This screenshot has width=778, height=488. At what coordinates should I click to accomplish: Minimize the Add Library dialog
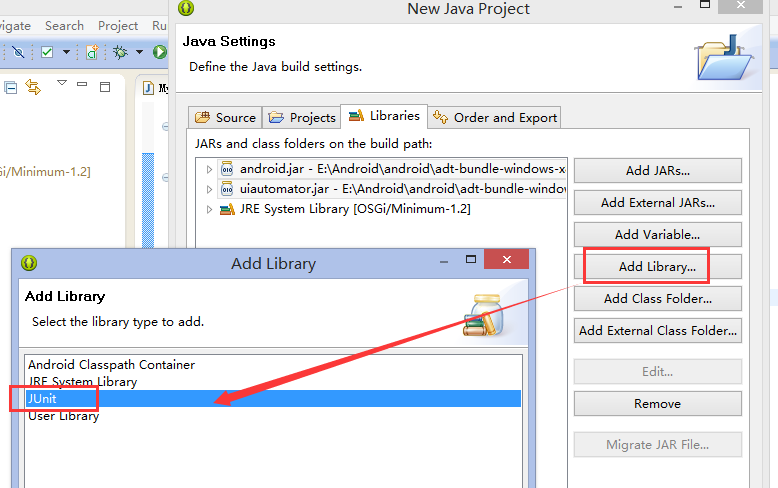tap(444, 260)
